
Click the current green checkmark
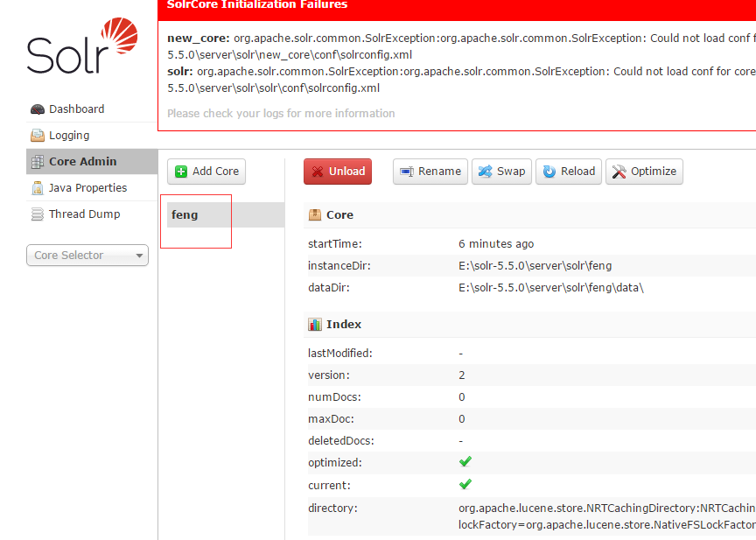465,484
